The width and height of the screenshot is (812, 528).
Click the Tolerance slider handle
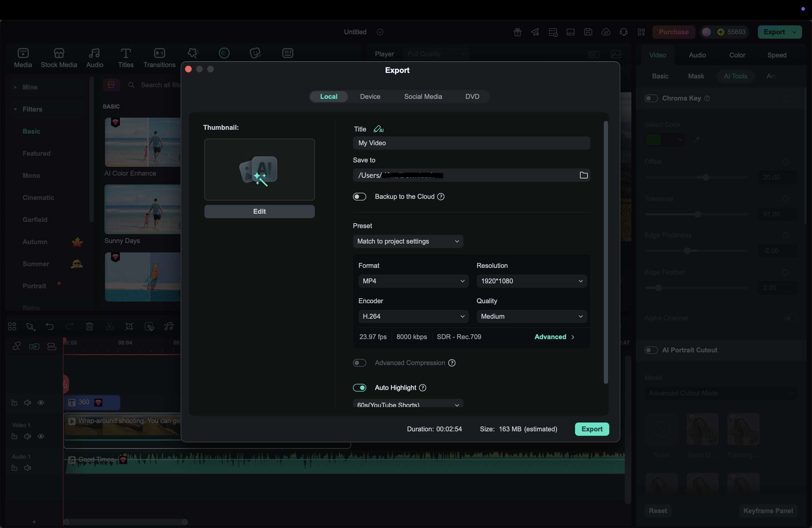point(698,215)
